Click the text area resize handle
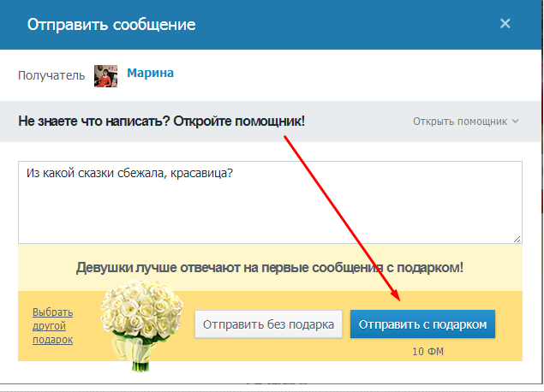 [517, 239]
